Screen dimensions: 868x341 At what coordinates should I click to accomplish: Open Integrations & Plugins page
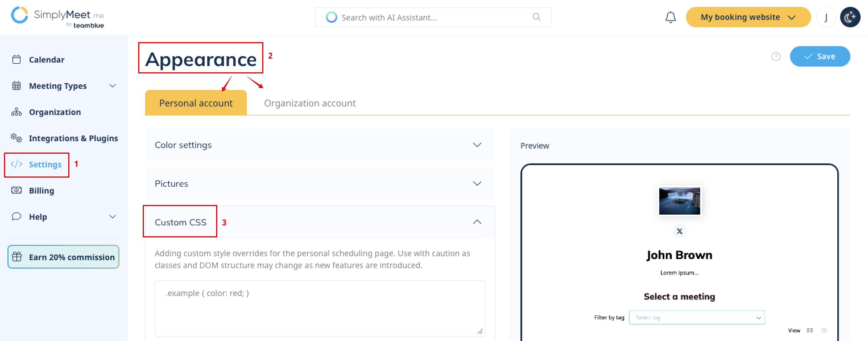click(x=73, y=138)
